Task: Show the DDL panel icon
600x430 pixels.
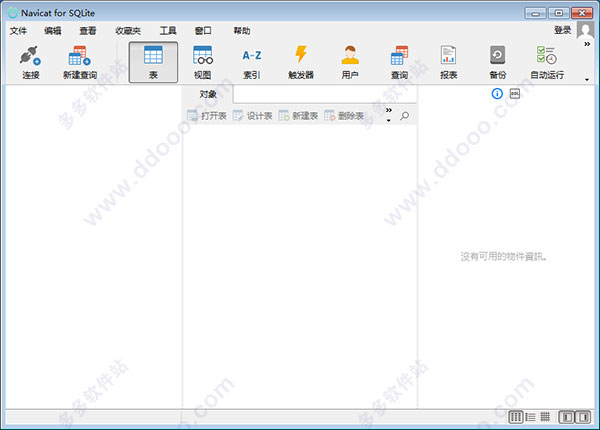Action: click(515, 93)
